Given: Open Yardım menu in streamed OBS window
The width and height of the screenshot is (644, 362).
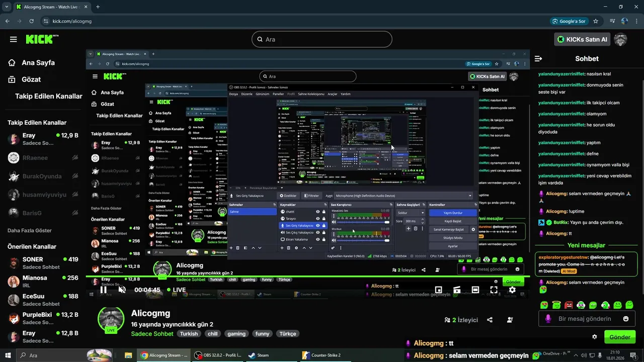Looking at the screenshot, I should pos(346,94).
